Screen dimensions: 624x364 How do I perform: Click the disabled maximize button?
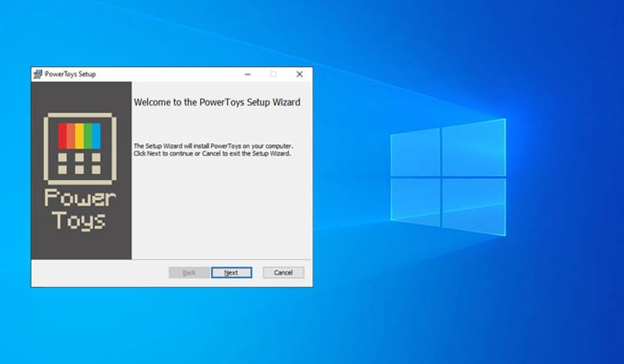coord(273,75)
